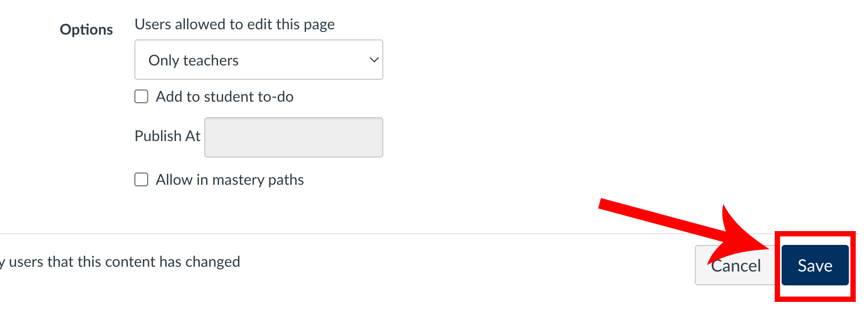This screenshot has height=312, width=868.
Task: Click the notify users text at bottom left
Action: tap(120, 261)
